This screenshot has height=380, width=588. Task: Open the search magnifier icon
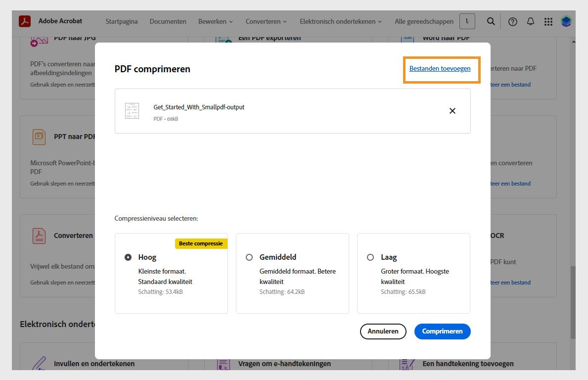(x=491, y=21)
